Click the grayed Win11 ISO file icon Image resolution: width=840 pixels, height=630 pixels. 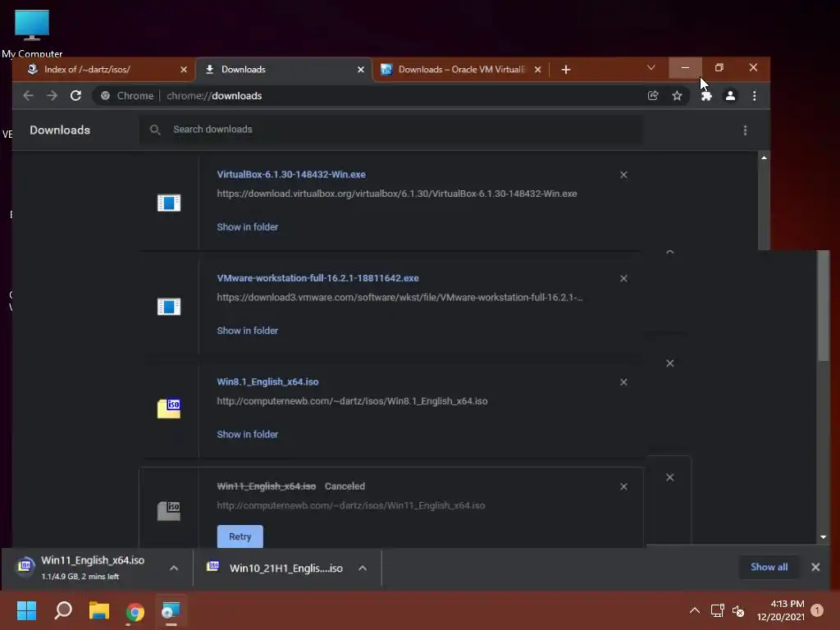coord(169,510)
